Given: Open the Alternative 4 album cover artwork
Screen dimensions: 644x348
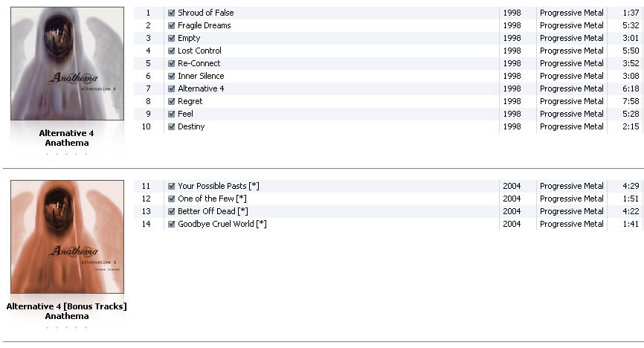Looking at the screenshot, I should (x=68, y=64).
